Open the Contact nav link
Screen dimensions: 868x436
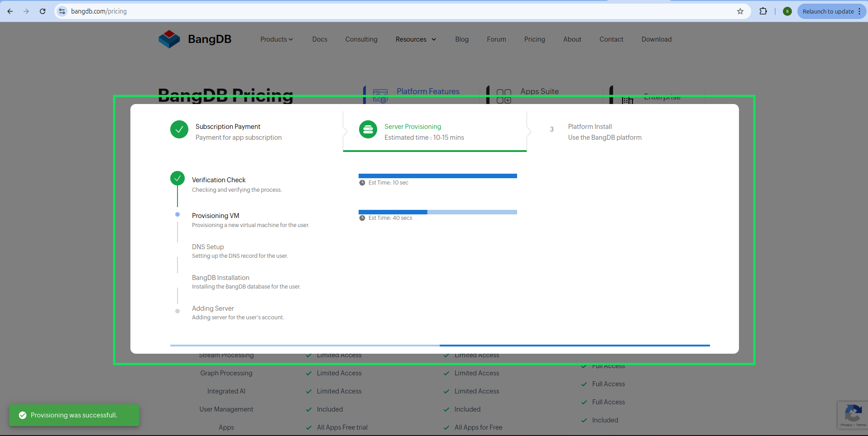coord(611,39)
